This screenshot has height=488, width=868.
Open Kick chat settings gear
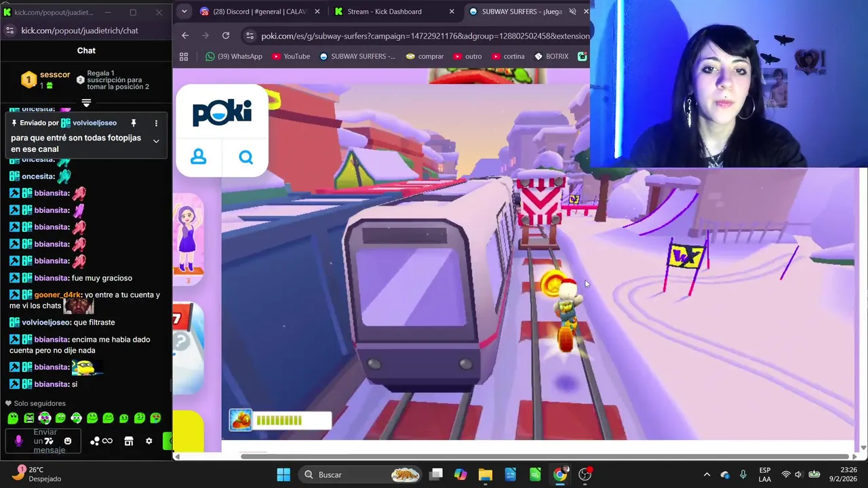point(149,441)
